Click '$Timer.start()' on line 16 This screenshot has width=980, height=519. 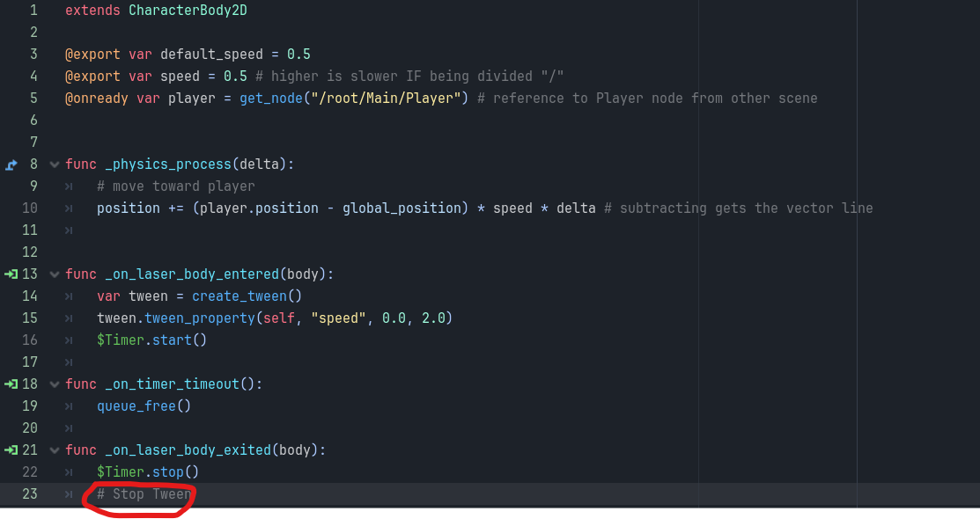pyautogui.click(x=151, y=340)
